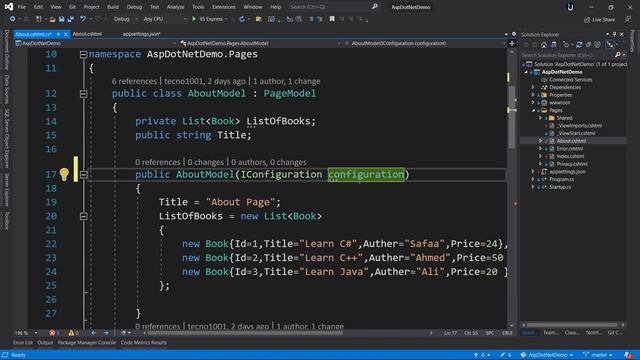This screenshot has height=360, width=640.
Task: Select About.cshtml in Solution Explorer
Action: [x=571, y=141]
